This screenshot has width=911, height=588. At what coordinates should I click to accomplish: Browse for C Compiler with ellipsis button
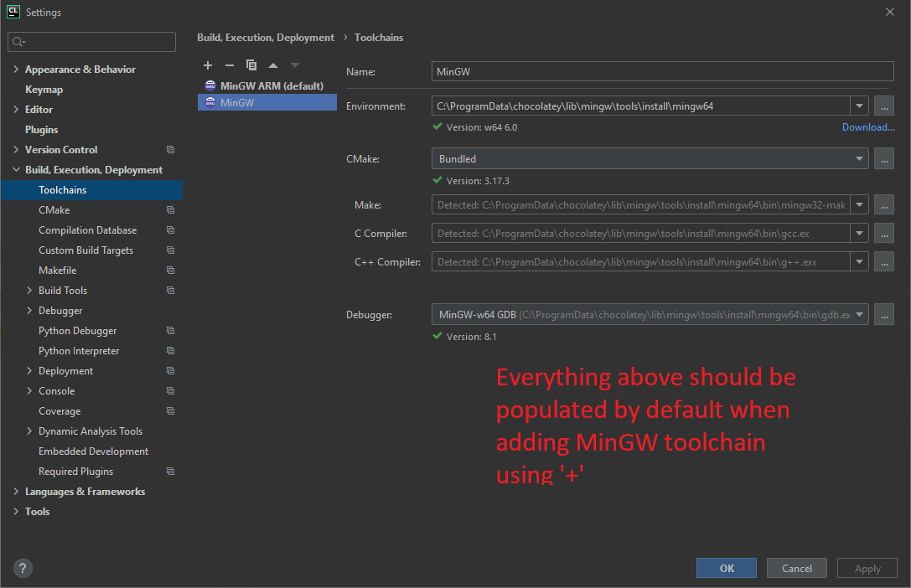coord(884,234)
